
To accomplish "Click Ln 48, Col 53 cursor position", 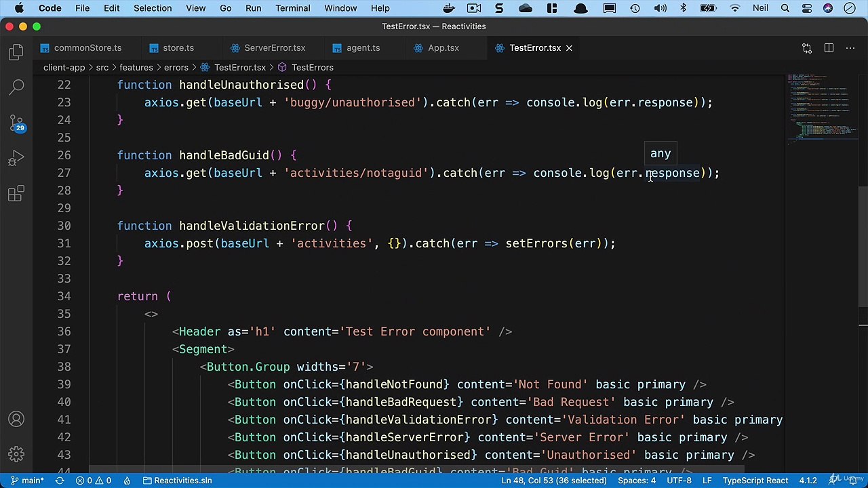I will point(554,481).
